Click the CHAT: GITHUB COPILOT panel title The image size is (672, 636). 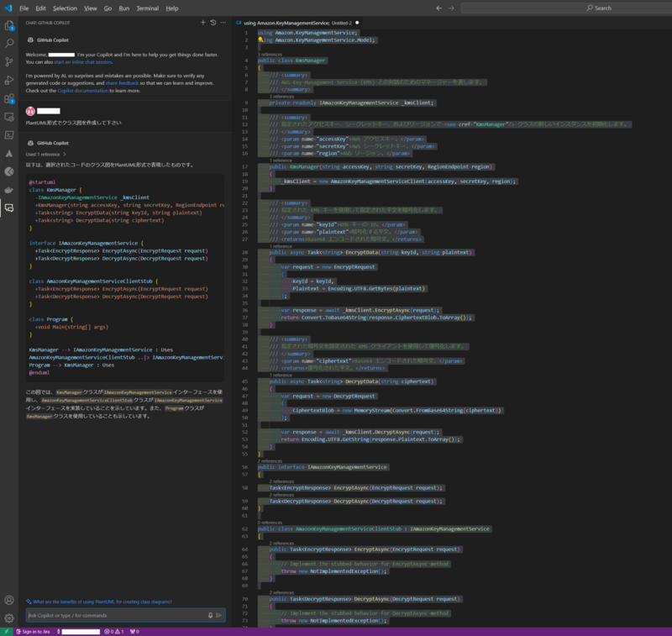pyautogui.click(x=48, y=23)
